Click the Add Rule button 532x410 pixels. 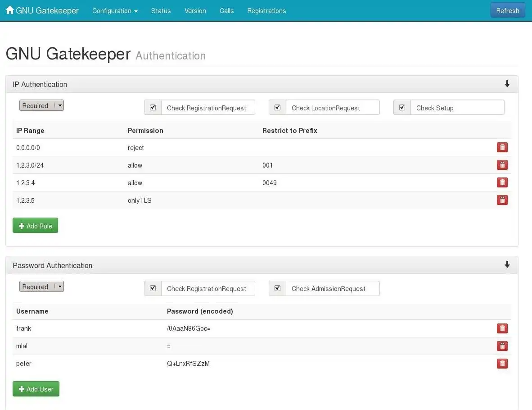tap(35, 226)
